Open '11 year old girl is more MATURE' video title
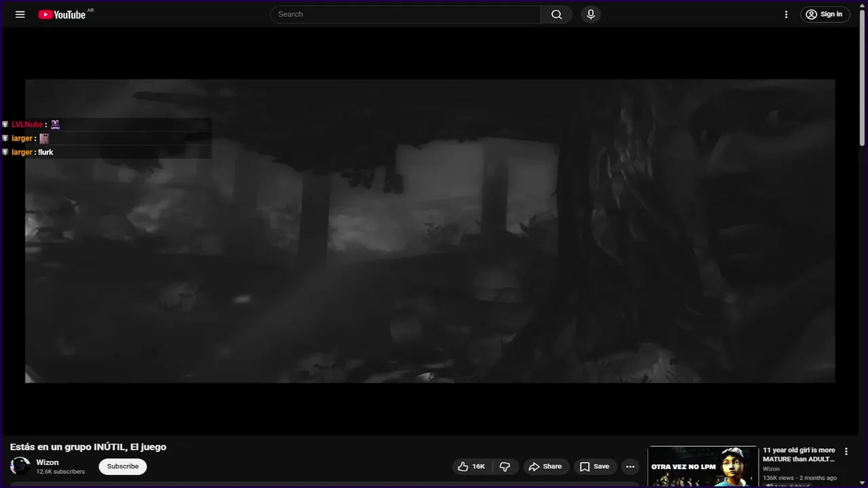868x488 pixels. point(799,454)
